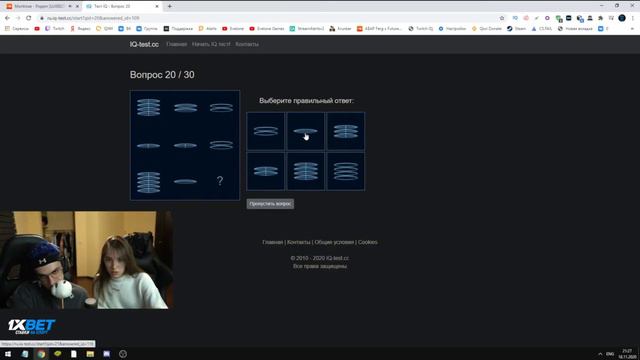Choose the three filled discs answer
The height and width of the screenshot is (360, 640).
[346, 131]
